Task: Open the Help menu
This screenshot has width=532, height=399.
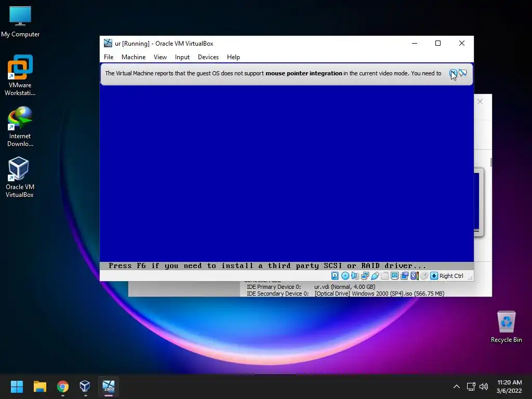Action: [x=233, y=57]
